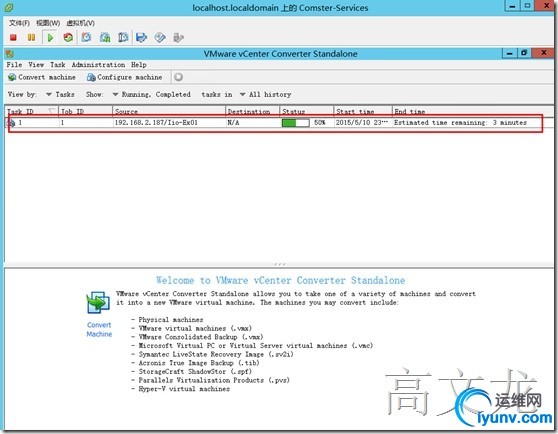Minimize the Converter Standalone inner window
Screen dimensions: 558x434
[510, 53]
